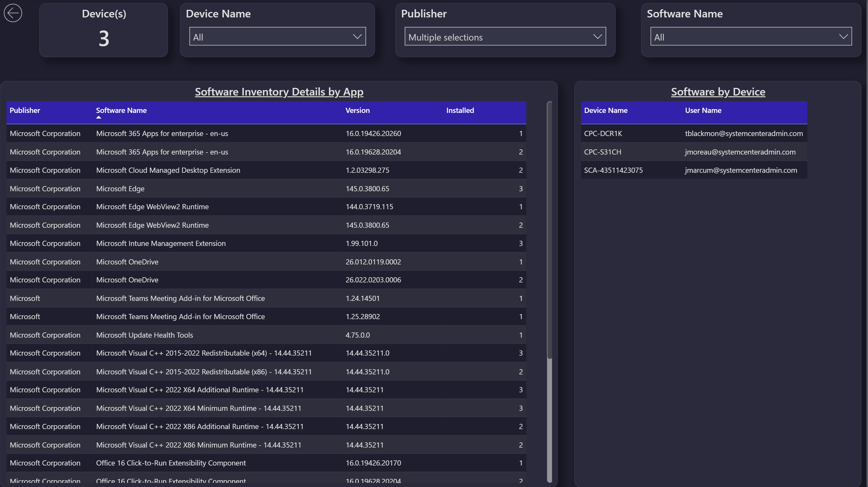Select Visual C++ 2015-2022 Redistributable (x86) row
868x487 pixels.
(266, 372)
